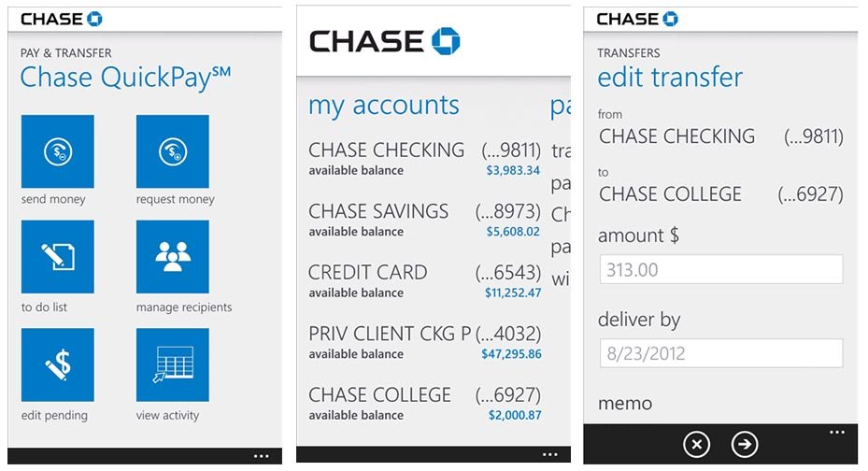Image resolution: width=868 pixels, height=471 pixels.
Task: Open the to do list tile
Action: [x=57, y=257]
